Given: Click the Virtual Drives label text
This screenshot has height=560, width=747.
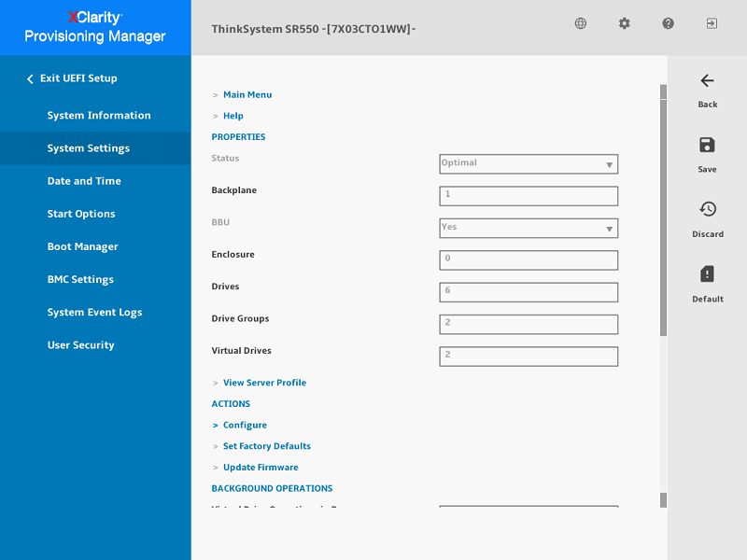Looking at the screenshot, I should tap(241, 351).
